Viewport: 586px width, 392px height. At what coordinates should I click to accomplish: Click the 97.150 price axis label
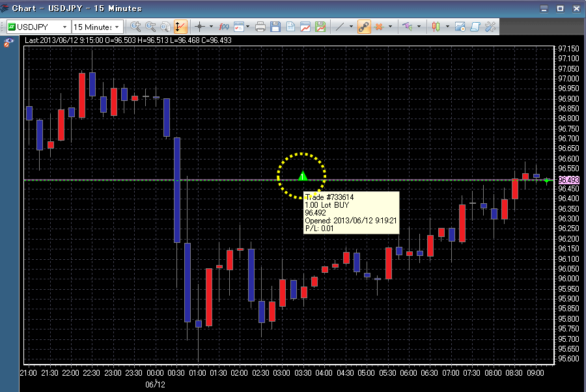coord(568,49)
